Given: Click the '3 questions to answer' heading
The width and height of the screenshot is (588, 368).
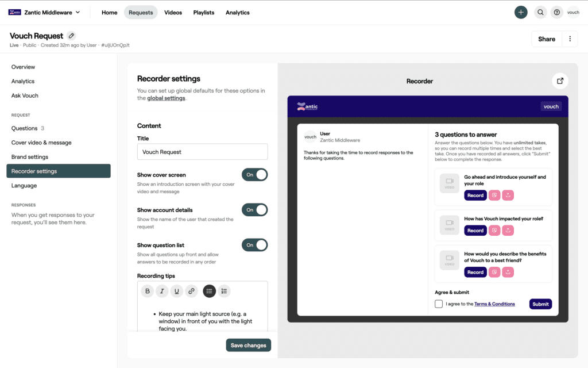Looking at the screenshot, I should 466,135.
